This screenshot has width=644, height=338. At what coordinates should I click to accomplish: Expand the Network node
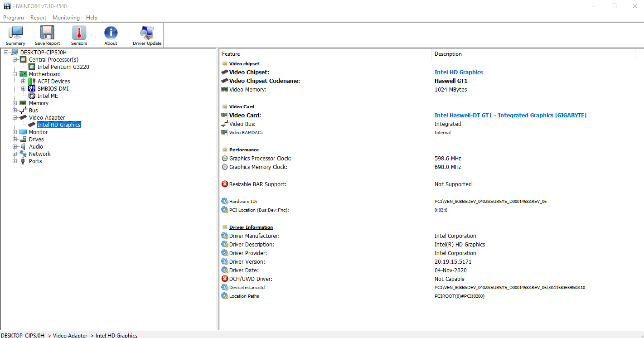[x=15, y=154]
